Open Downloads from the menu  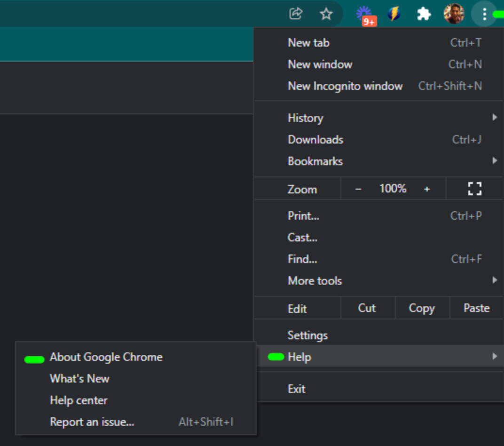[x=378, y=140]
